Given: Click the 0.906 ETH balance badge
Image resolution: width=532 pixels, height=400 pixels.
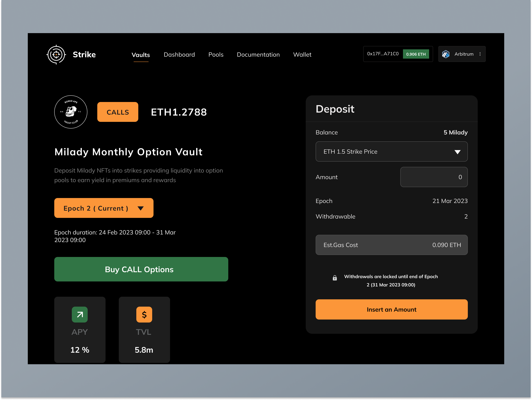Looking at the screenshot, I should coord(416,54).
